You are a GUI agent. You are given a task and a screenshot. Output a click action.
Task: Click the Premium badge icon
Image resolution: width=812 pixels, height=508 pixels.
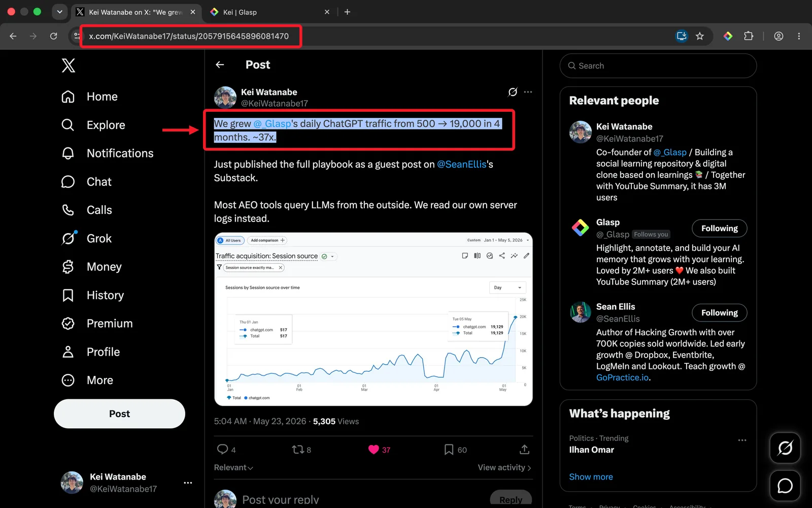tap(68, 324)
